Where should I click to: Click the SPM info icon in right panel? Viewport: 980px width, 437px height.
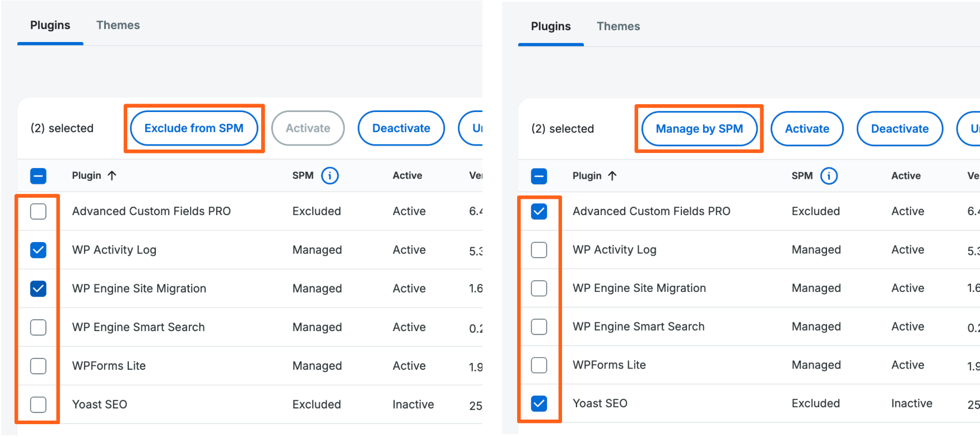829,176
